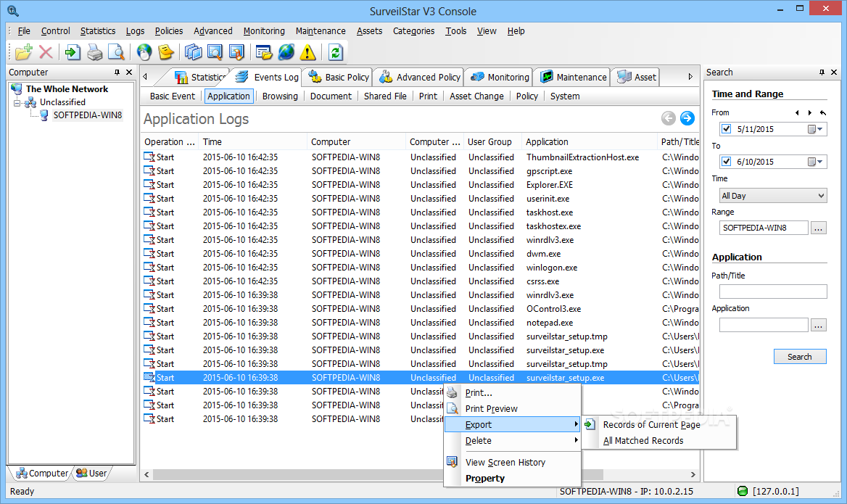Click the yellow sticky note toolbar icon
The image size is (847, 504).
point(166,52)
